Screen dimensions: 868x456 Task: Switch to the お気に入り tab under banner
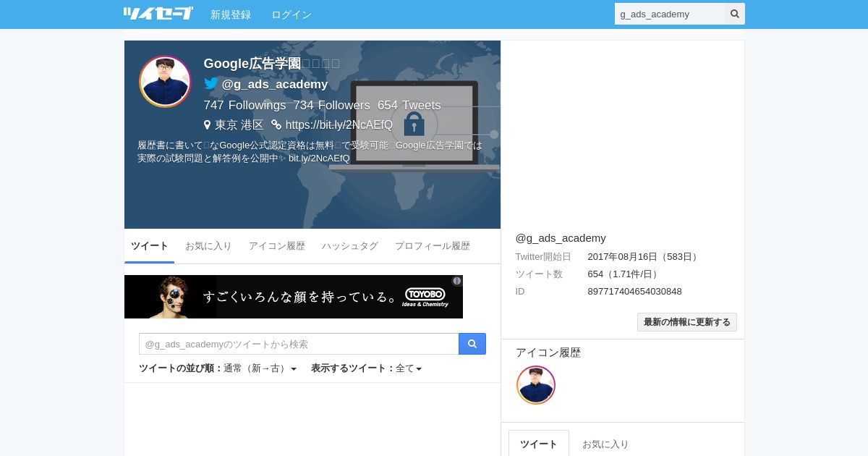pyautogui.click(x=208, y=246)
